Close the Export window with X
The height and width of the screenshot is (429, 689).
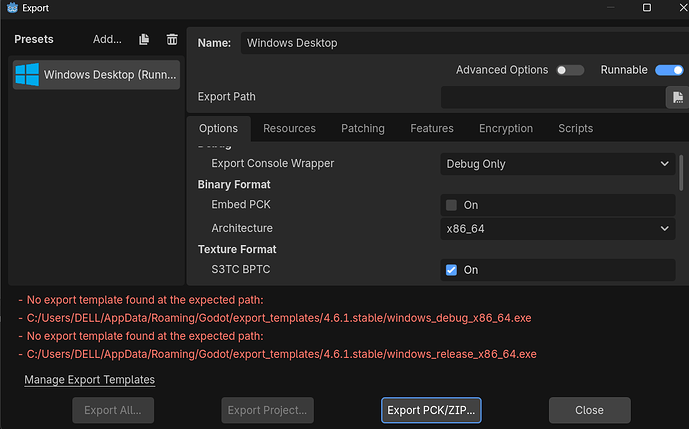(x=684, y=7)
